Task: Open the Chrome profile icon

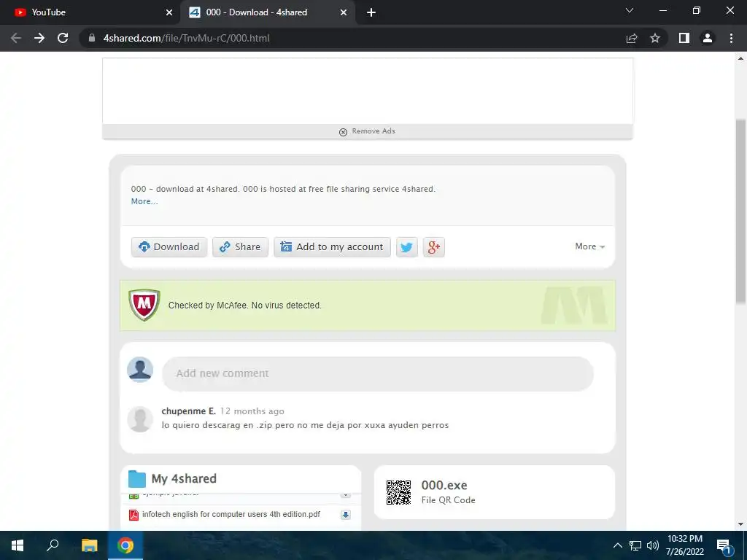Action: click(x=708, y=38)
